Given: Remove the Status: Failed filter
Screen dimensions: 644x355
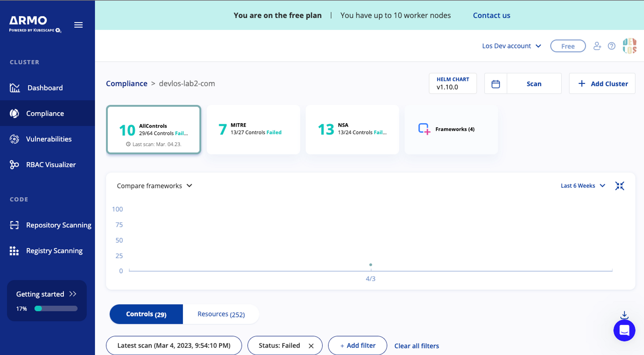Looking at the screenshot, I should pos(311,346).
